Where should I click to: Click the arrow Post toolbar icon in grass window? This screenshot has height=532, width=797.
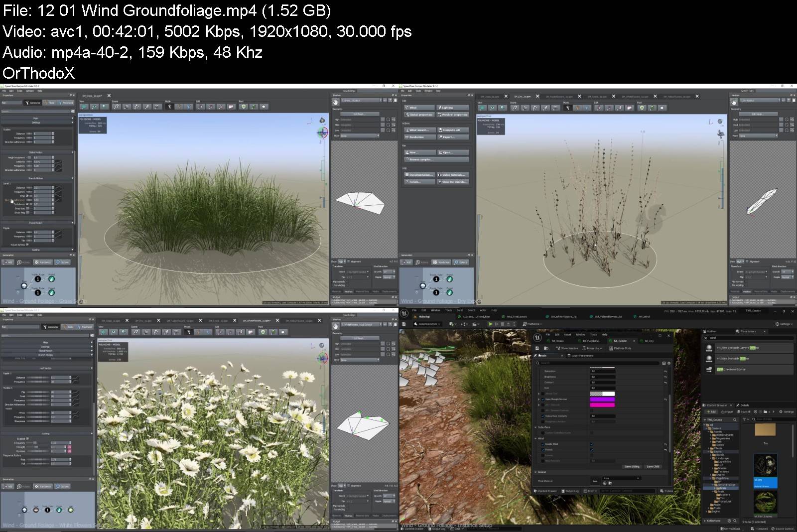[264, 106]
